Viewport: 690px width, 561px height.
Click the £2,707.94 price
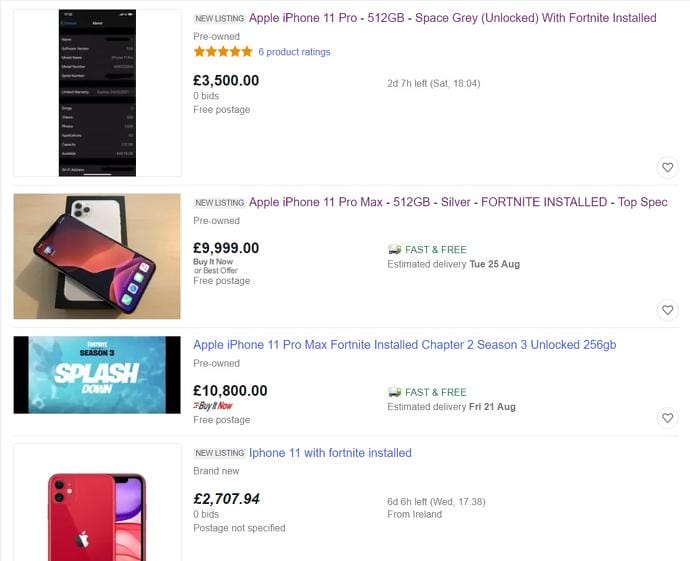(x=226, y=498)
